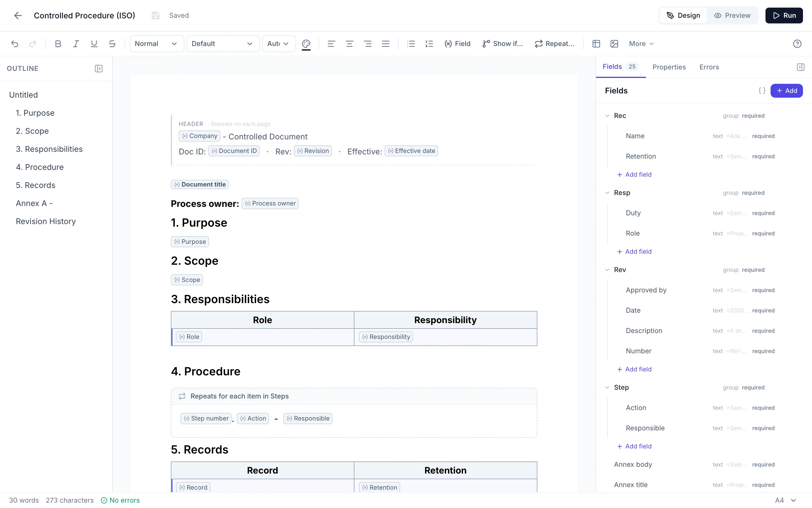Insert an image
This screenshot has width=812, height=508.
(x=614, y=44)
